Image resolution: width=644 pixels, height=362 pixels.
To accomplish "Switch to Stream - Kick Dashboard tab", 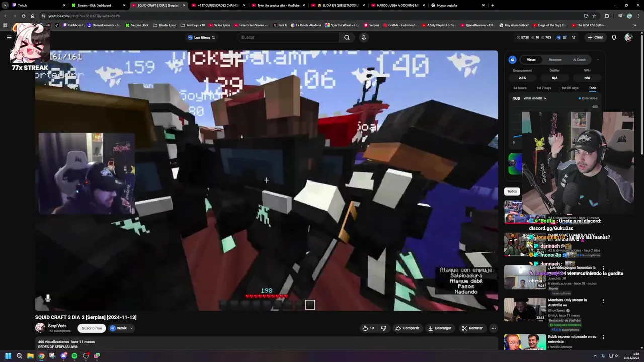I will point(98,5).
